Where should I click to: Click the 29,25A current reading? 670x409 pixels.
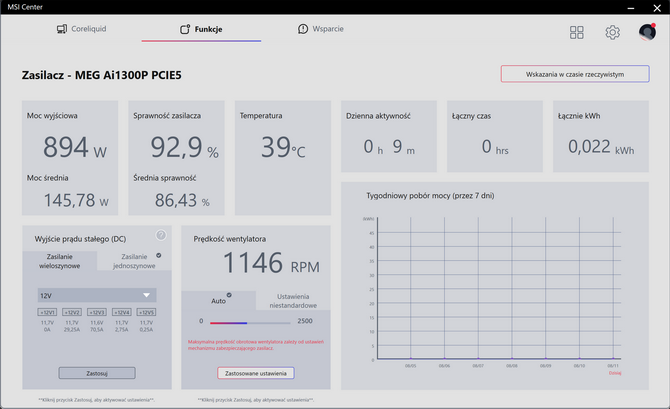click(72, 330)
